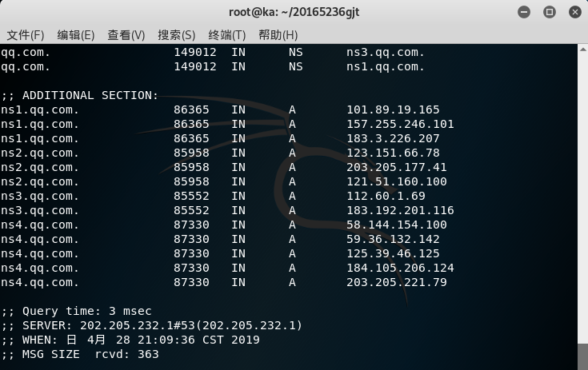Open the 帮助(H) menu
588x370 pixels.
(278, 35)
